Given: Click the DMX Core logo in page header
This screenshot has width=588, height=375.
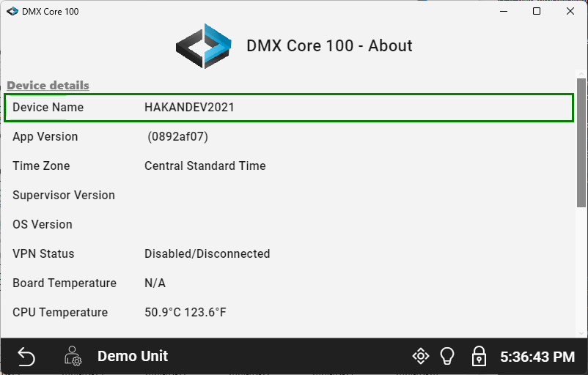Looking at the screenshot, I should (204, 46).
